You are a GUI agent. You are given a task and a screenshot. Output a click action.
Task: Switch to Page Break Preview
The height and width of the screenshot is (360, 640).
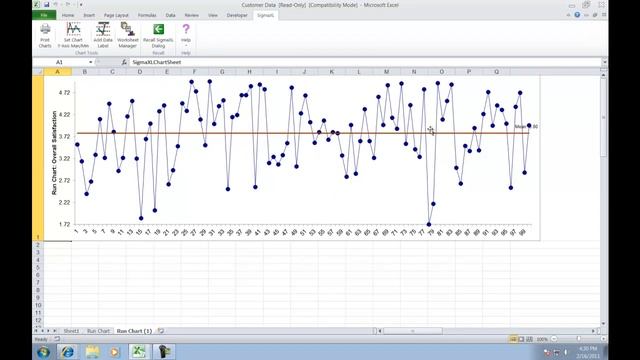(x=529, y=339)
